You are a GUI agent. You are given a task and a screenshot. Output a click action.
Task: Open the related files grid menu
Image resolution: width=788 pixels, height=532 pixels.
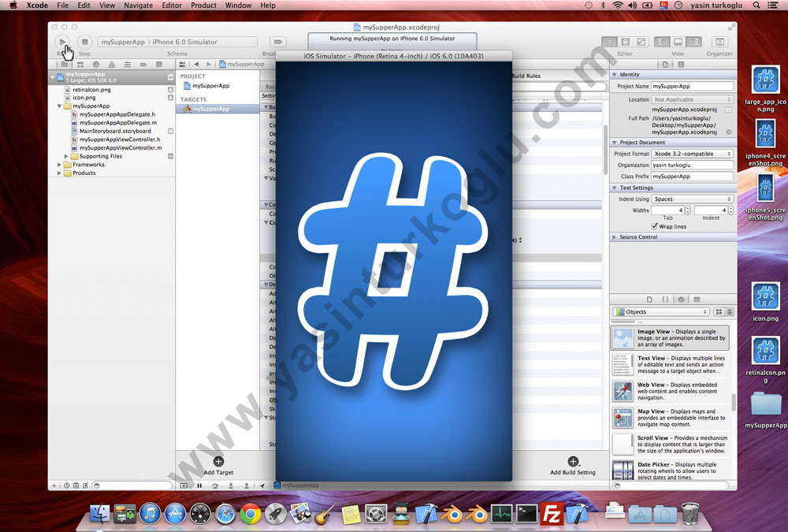tap(183, 65)
